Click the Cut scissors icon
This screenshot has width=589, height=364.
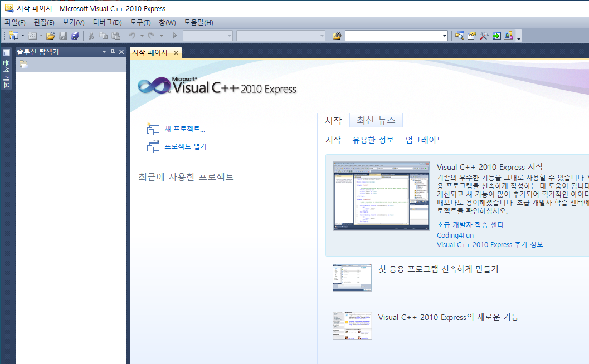coord(91,36)
